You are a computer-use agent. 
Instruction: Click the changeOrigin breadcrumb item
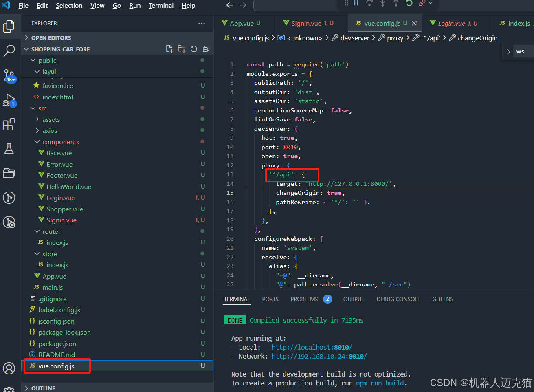(477, 38)
